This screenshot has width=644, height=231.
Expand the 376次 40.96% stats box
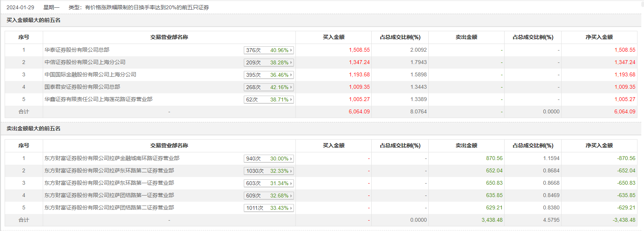[x=268, y=50]
